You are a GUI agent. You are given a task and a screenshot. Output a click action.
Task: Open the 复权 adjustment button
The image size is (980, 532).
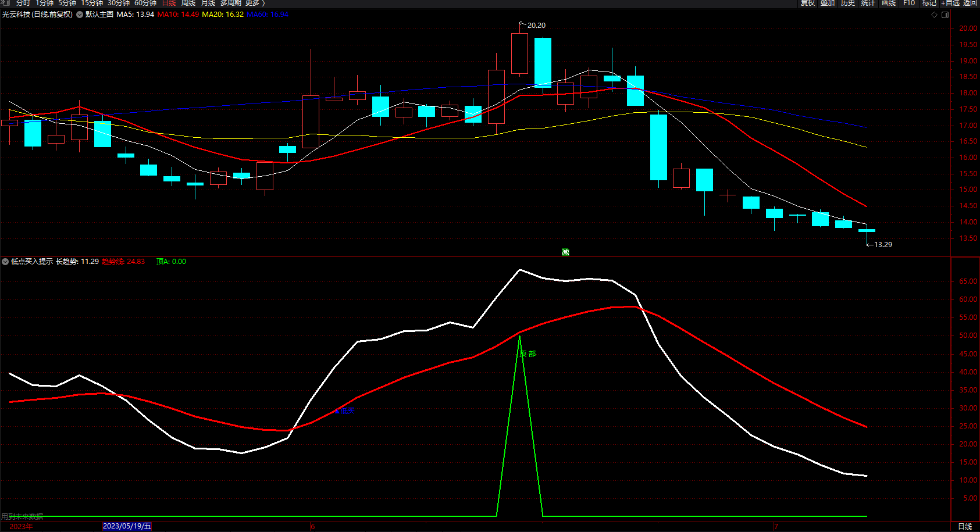tap(807, 3)
